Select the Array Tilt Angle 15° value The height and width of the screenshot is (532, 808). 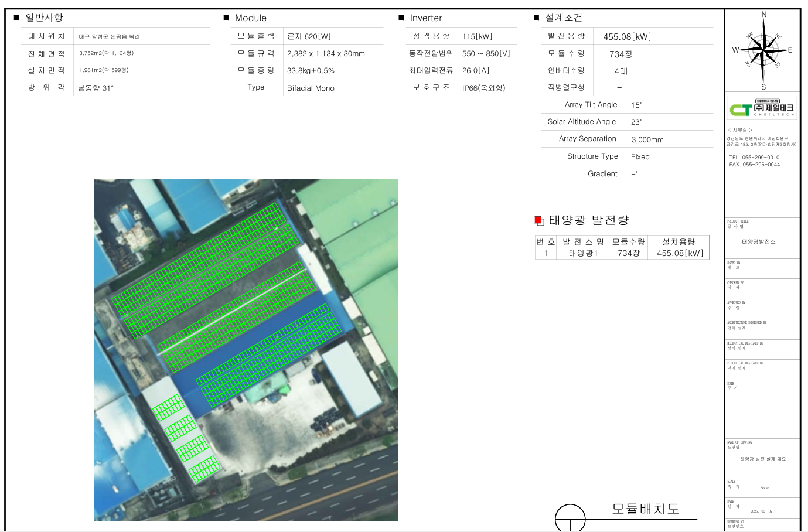(636, 105)
